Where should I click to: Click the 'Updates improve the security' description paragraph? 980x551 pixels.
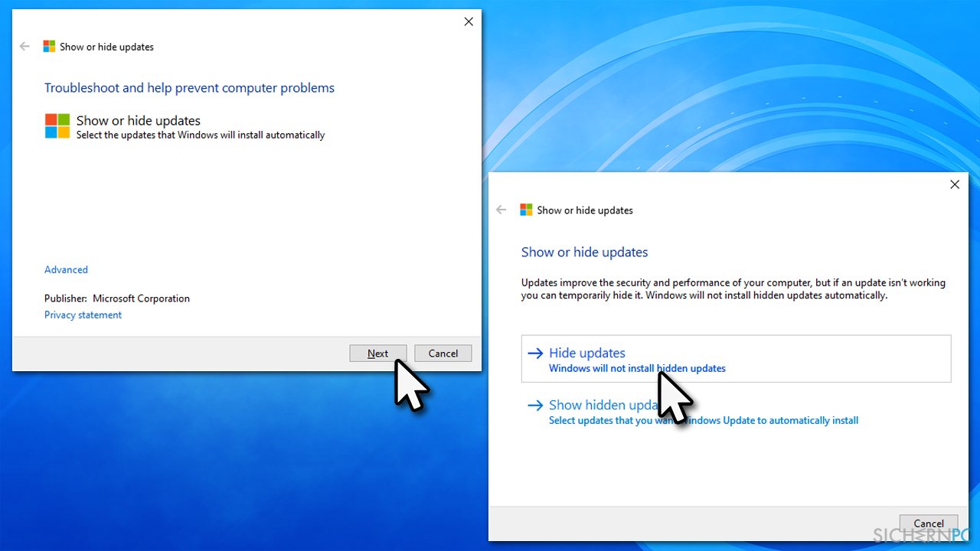click(x=733, y=289)
